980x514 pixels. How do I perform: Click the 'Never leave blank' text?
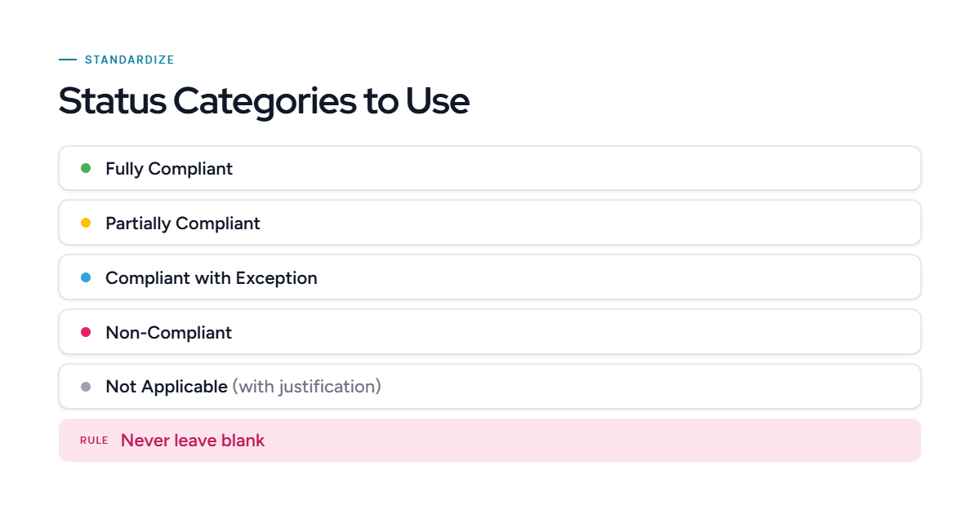click(x=193, y=441)
